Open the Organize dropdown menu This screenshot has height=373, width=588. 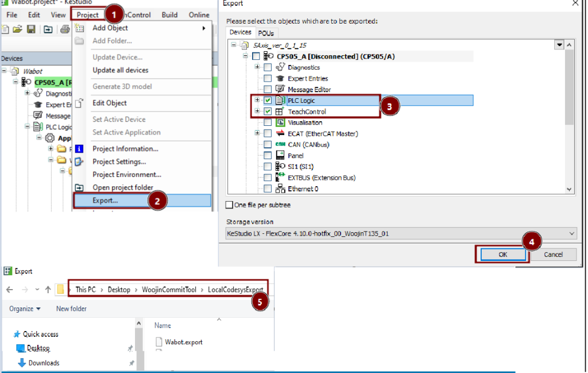[x=25, y=309]
